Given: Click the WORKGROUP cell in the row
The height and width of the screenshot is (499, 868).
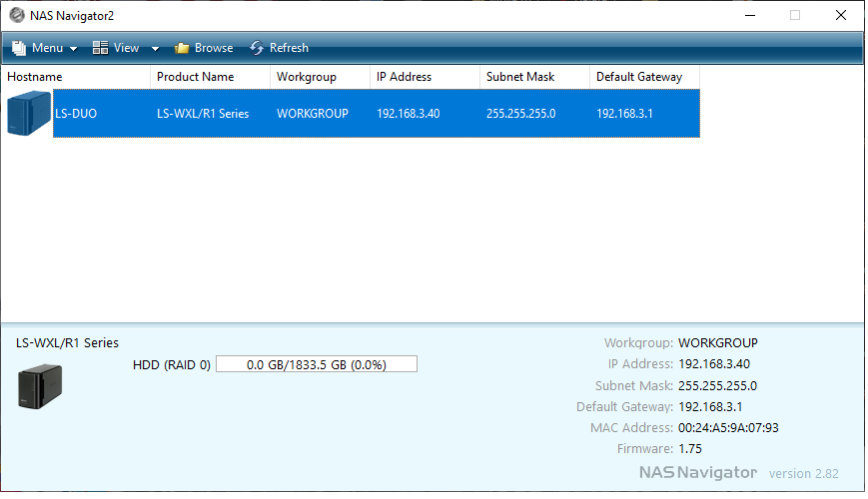Looking at the screenshot, I should click(313, 114).
